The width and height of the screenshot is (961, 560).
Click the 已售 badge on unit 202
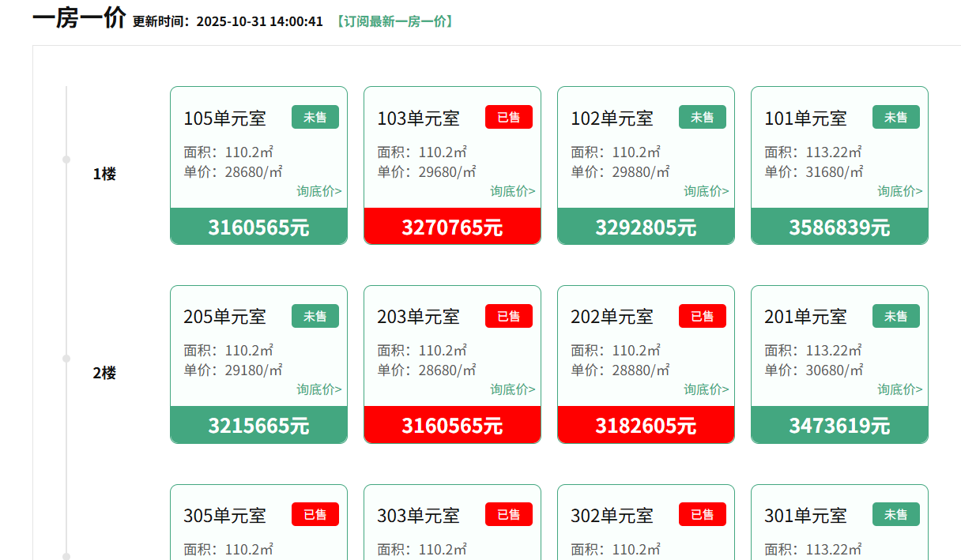[x=703, y=316]
